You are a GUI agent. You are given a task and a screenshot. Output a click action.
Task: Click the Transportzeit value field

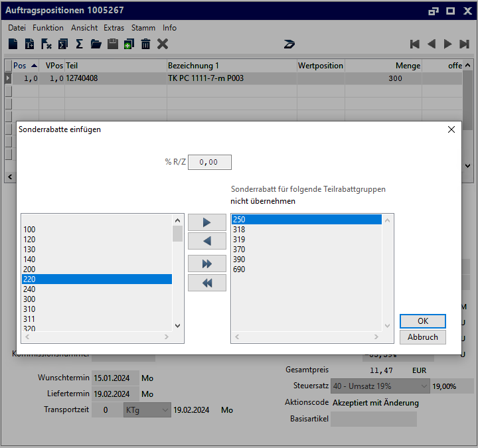click(107, 410)
